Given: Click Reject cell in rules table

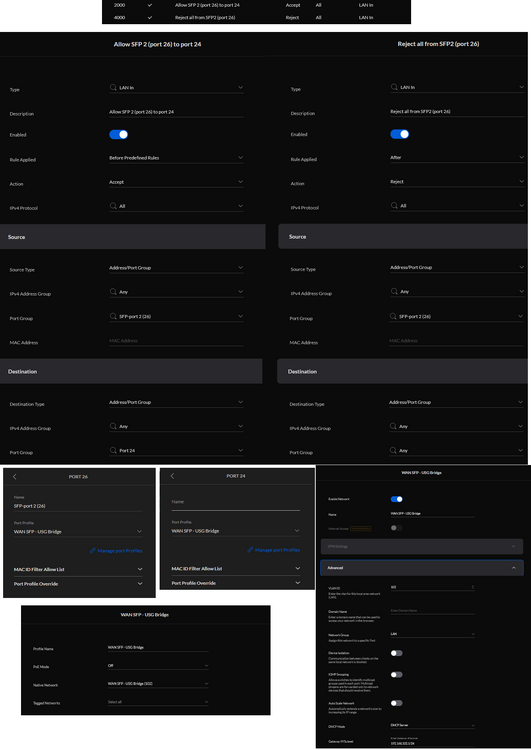Looking at the screenshot, I should click(x=292, y=17).
